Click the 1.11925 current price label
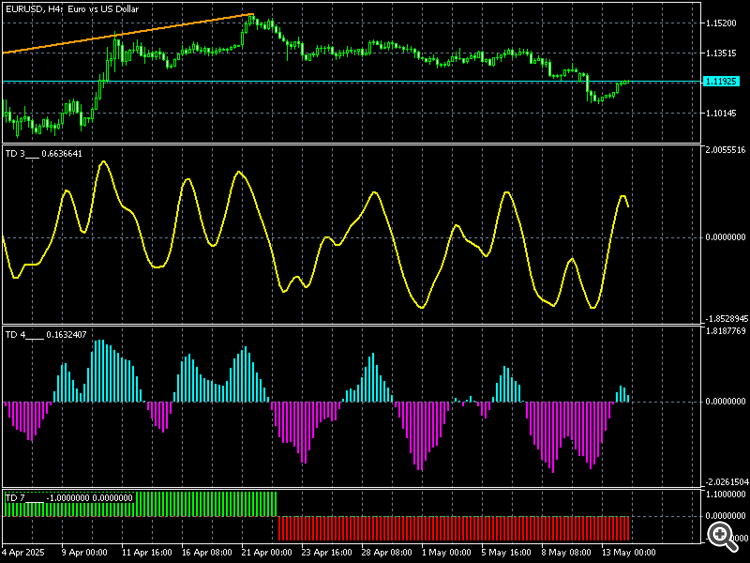This screenshot has width=750, height=563. 721,81
